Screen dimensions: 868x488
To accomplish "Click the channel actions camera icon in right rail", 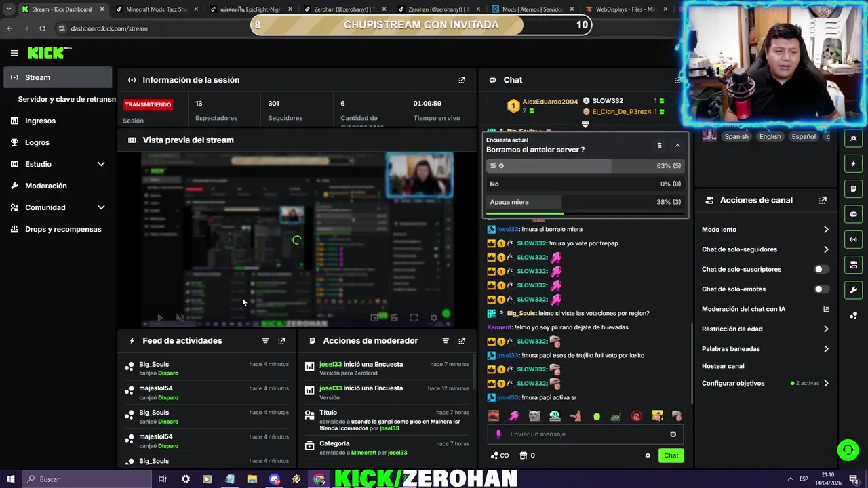I will point(854,265).
